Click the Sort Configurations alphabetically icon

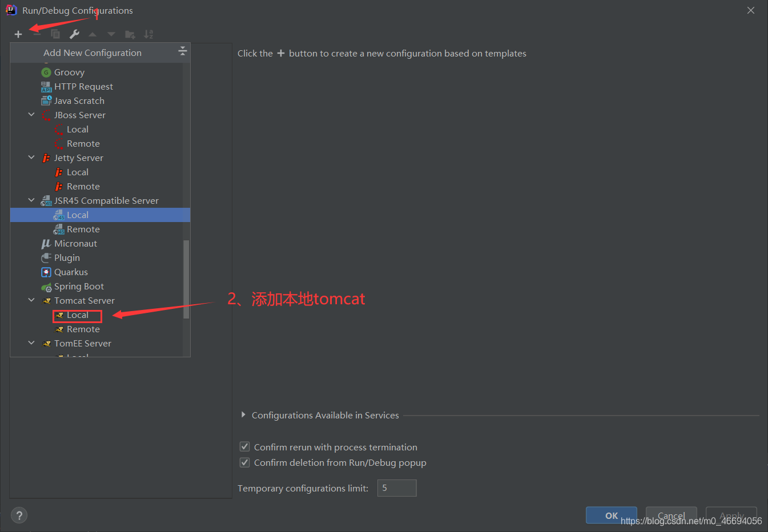tap(148, 34)
